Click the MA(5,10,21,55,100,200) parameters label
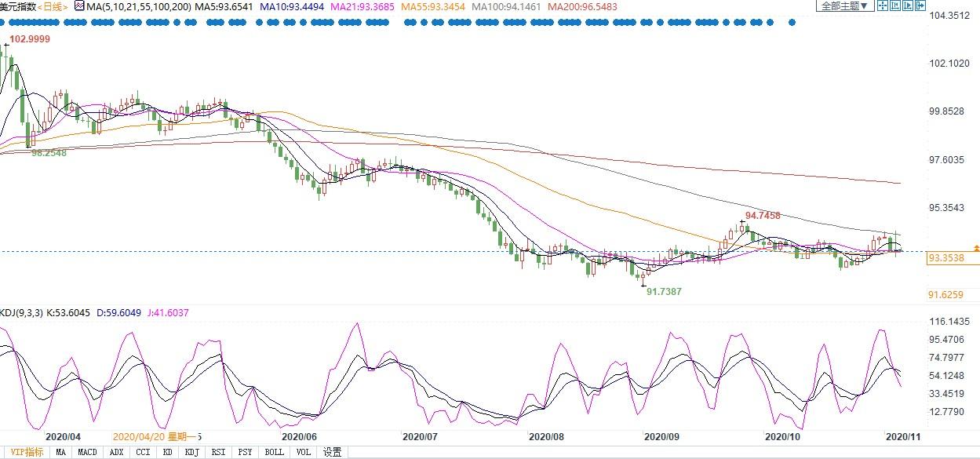Viewport: 980px width, 459px height. point(138,6)
